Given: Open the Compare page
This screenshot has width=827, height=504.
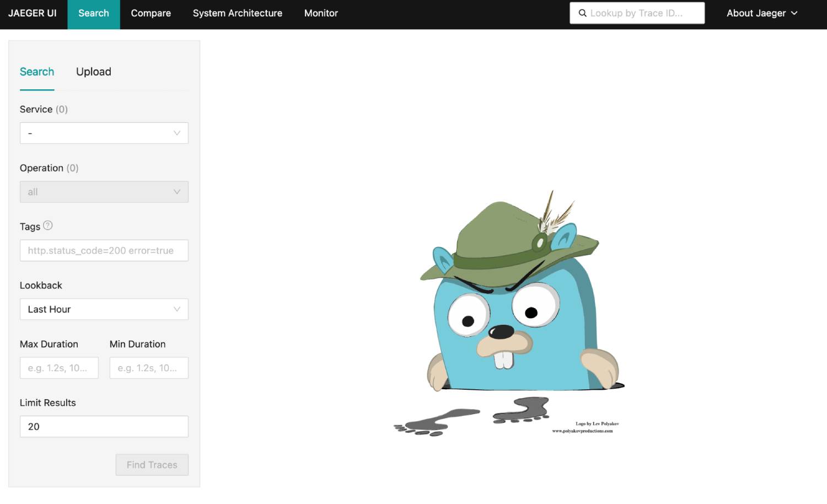Looking at the screenshot, I should click(x=151, y=13).
